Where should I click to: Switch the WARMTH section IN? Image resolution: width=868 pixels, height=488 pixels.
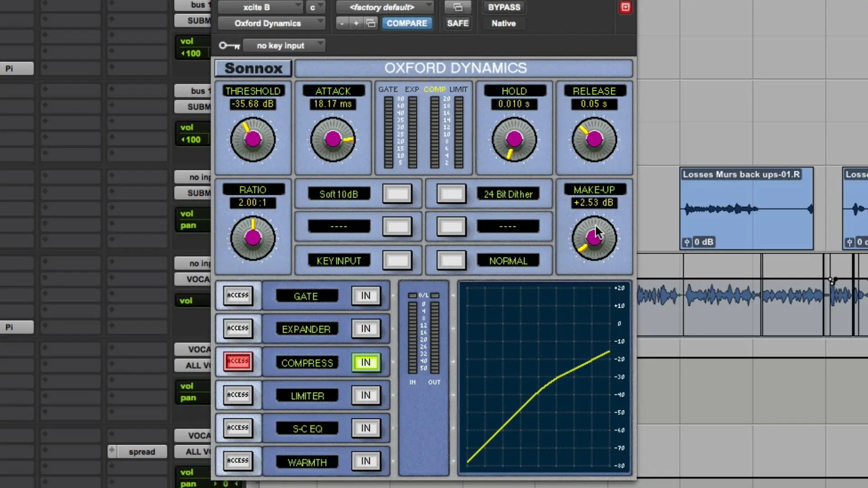pos(366,461)
